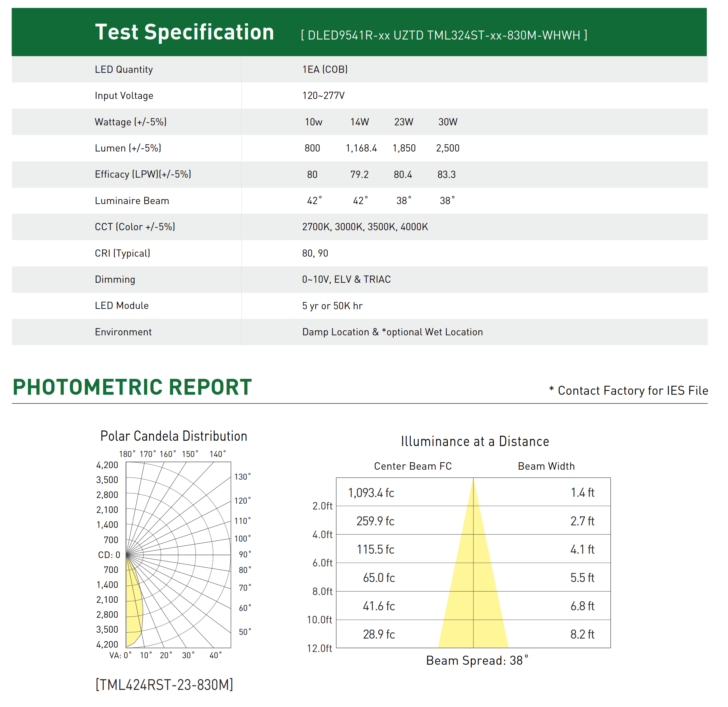Click the 120~277V input voltage value
The image size is (728, 707).
coord(323,96)
